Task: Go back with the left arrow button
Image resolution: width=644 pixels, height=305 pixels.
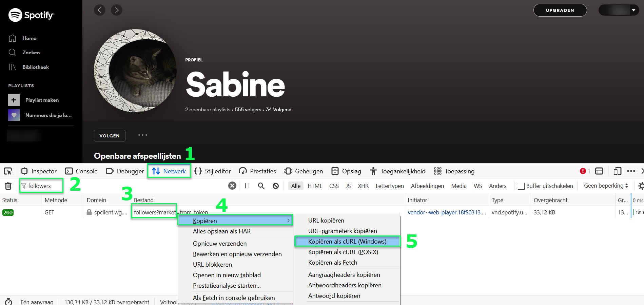Action: point(100,10)
